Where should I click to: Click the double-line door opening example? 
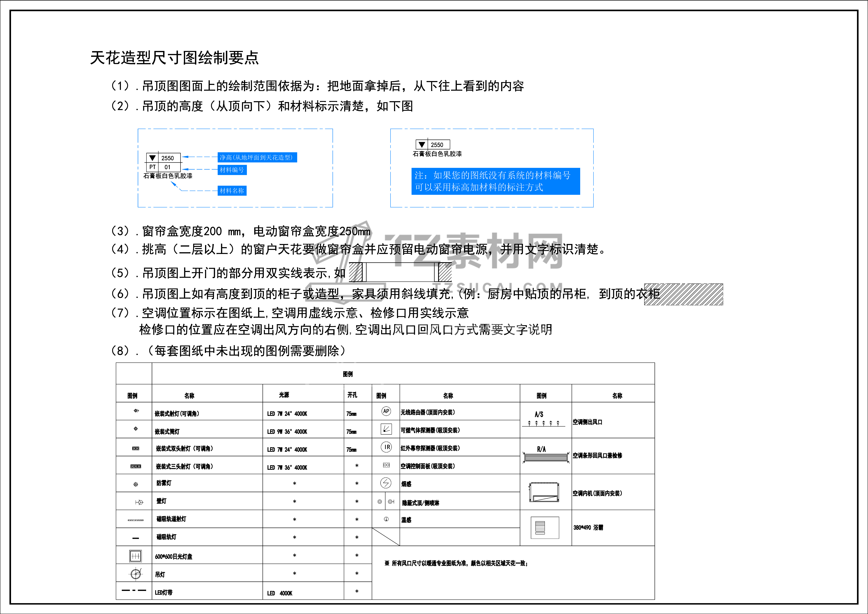point(400,272)
